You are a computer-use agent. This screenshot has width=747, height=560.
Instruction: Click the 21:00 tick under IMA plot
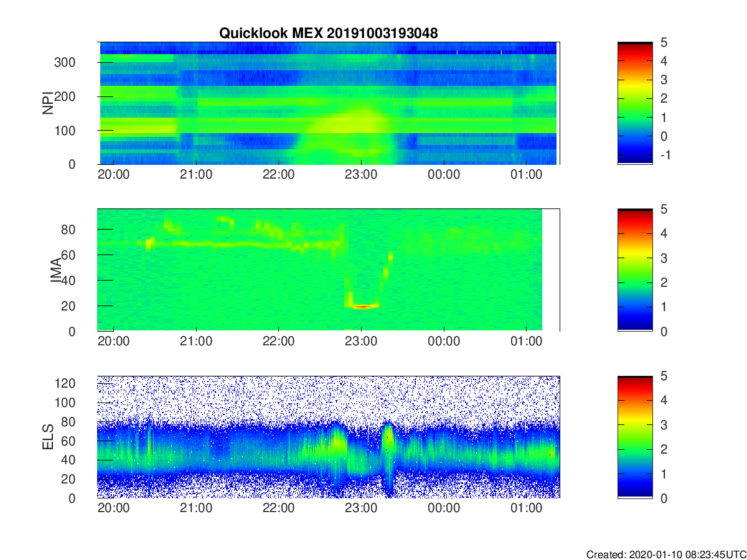(x=196, y=341)
